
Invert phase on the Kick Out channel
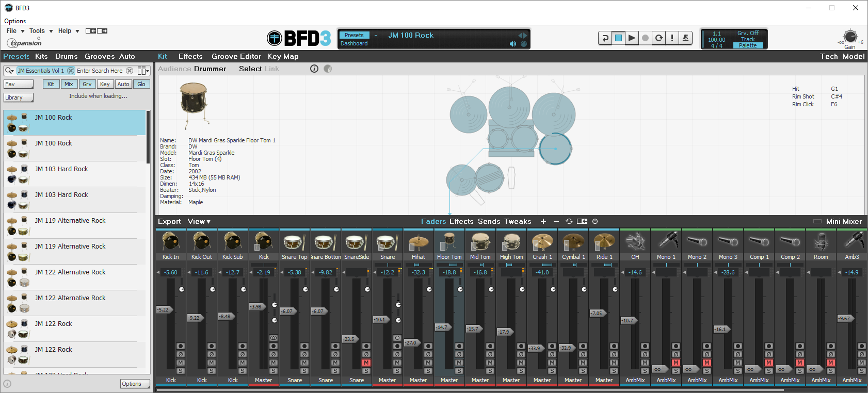[x=212, y=354]
